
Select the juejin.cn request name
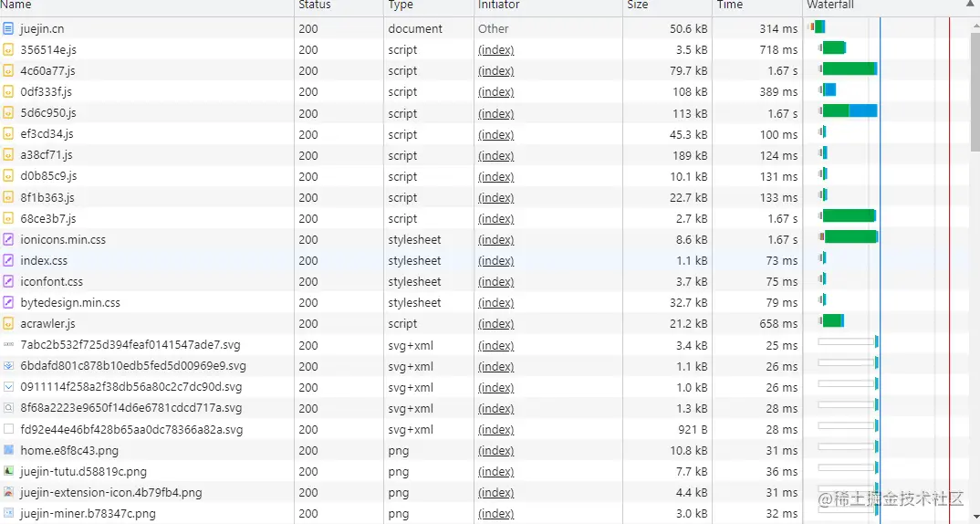pos(42,29)
